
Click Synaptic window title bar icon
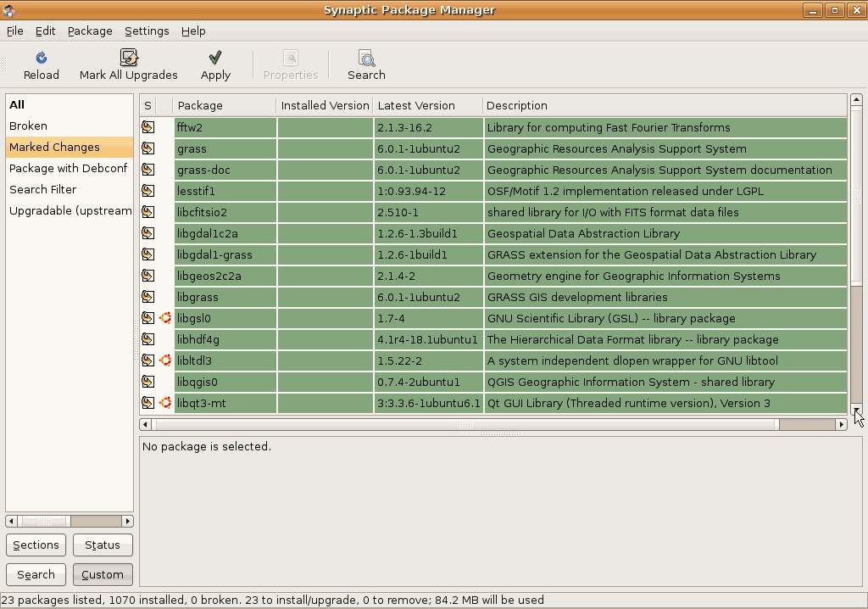9,10
